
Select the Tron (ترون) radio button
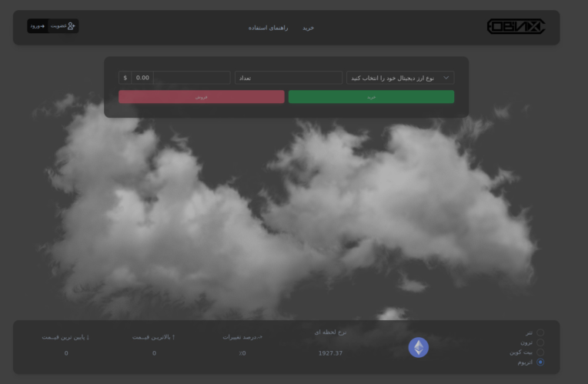[x=540, y=342]
